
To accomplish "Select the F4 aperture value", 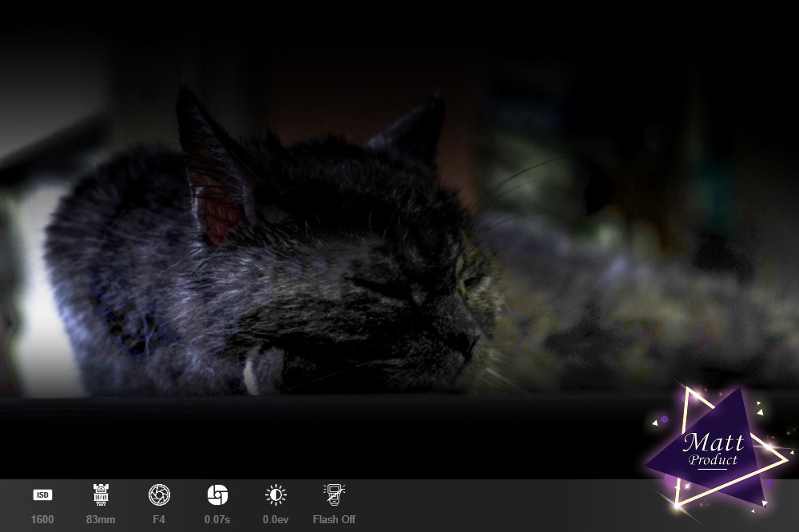I will (159, 520).
